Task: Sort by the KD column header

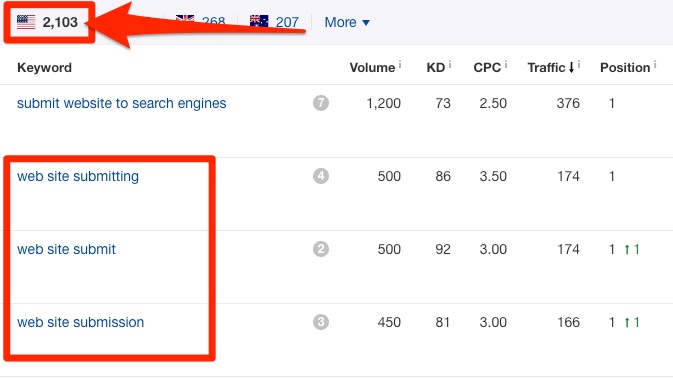Action: pyautogui.click(x=436, y=67)
